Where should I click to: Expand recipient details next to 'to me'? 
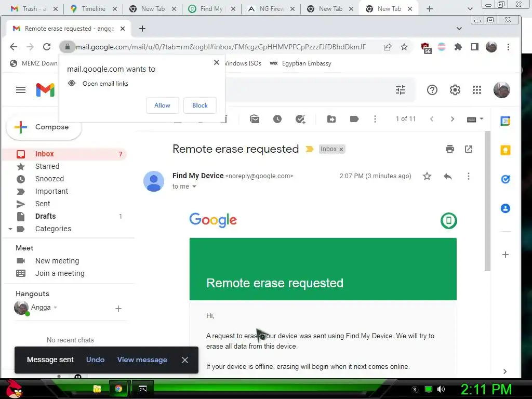194,187
